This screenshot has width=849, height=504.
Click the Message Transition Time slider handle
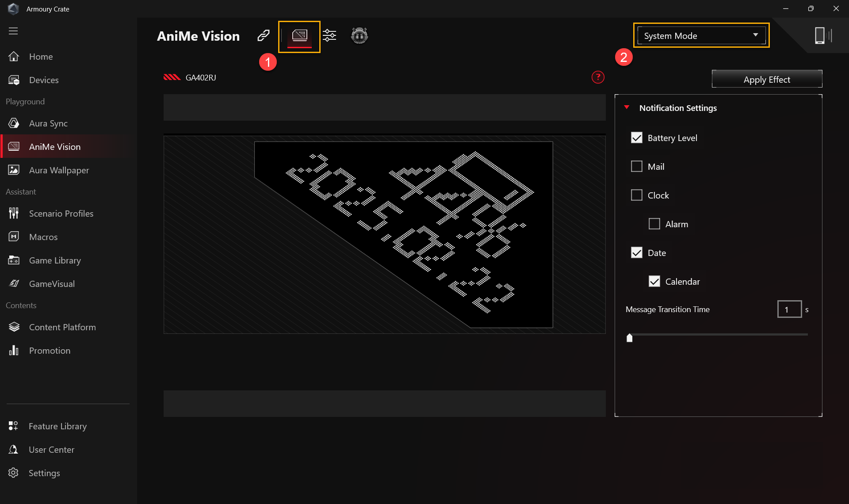click(x=630, y=338)
